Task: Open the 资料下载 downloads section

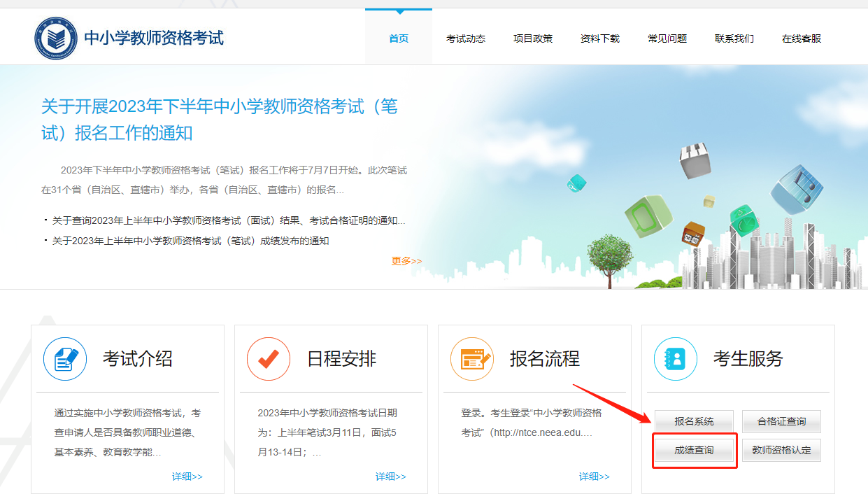Action: pyautogui.click(x=599, y=38)
